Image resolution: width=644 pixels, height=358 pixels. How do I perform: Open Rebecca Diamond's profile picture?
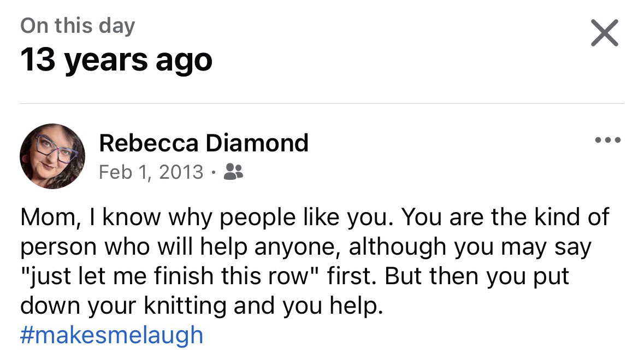click(52, 156)
